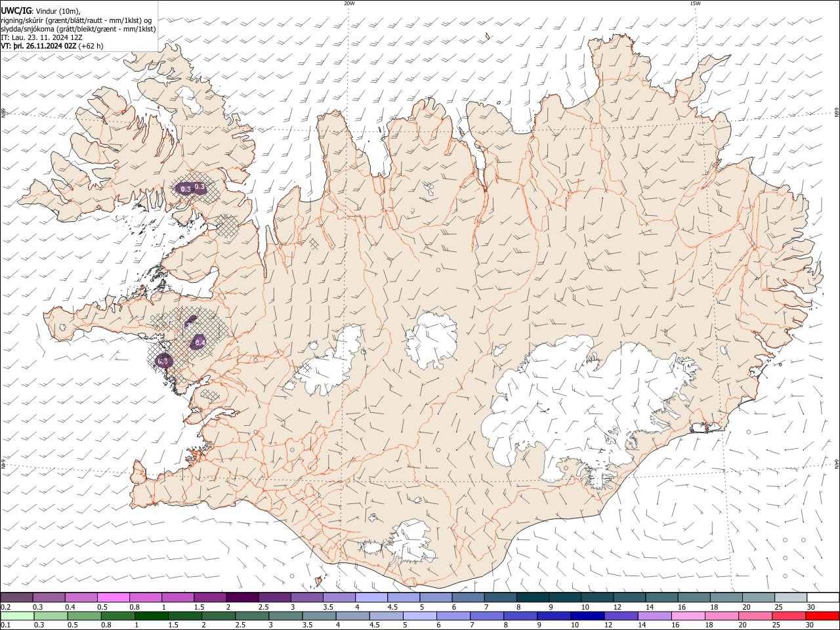Pick lower legend pale green swatch between 0.1 and 0.3
Viewport: 840px width, 630px height.
click(17, 616)
